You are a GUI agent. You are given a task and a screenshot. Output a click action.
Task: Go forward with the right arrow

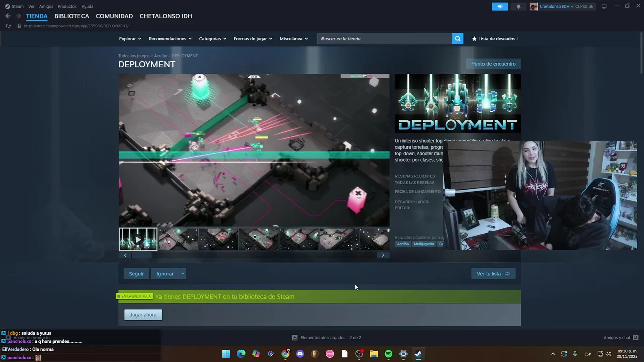tap(18, 16)
